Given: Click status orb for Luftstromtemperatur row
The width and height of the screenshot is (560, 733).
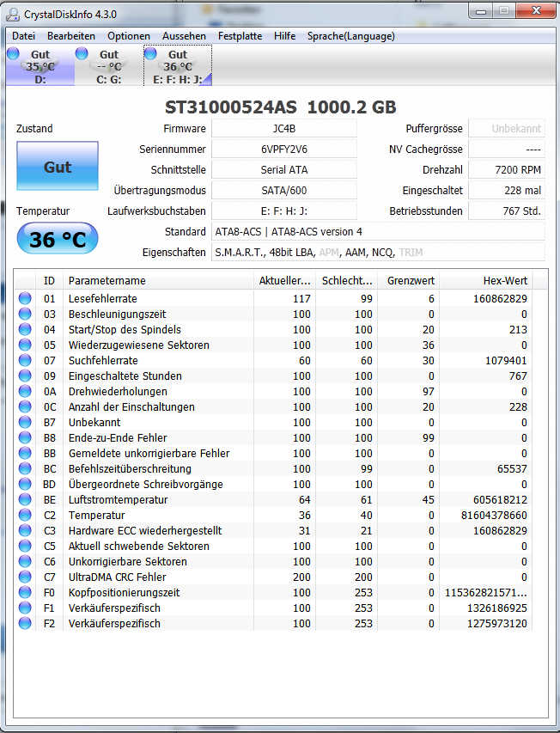Looking at the screenshot, I should click(x=25, y=498).
